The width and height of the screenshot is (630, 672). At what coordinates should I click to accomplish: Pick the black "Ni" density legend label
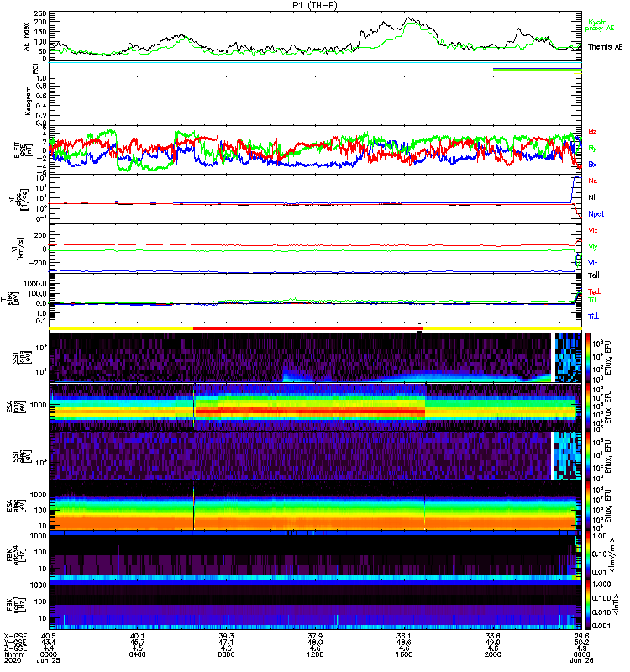pyautogui.click(x=591, y=197)
